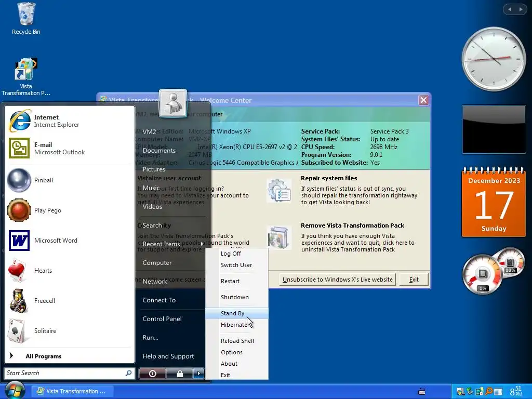Click the sidebar previous gadget page arrow
The image size is (532, 399).
click(x=510, y=9)
